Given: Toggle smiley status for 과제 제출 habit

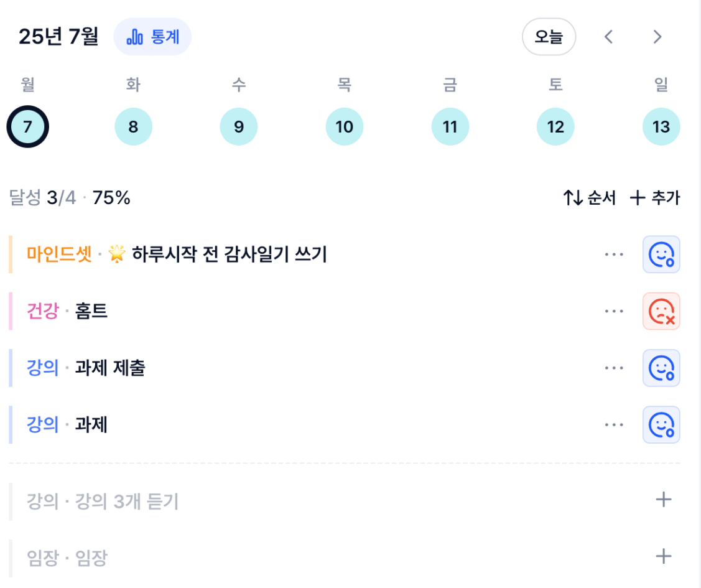Looking at the screenshot, I should tap(661, 368).
